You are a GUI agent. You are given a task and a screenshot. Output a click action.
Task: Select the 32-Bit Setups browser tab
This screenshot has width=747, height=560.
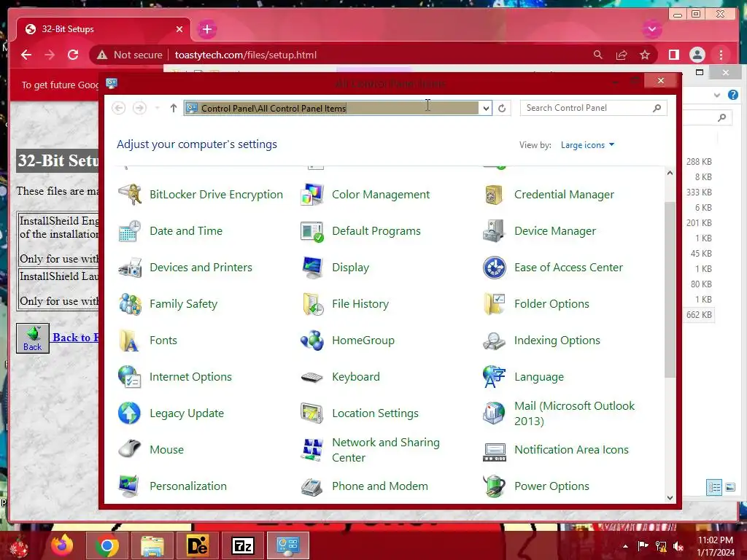point(103,29)
